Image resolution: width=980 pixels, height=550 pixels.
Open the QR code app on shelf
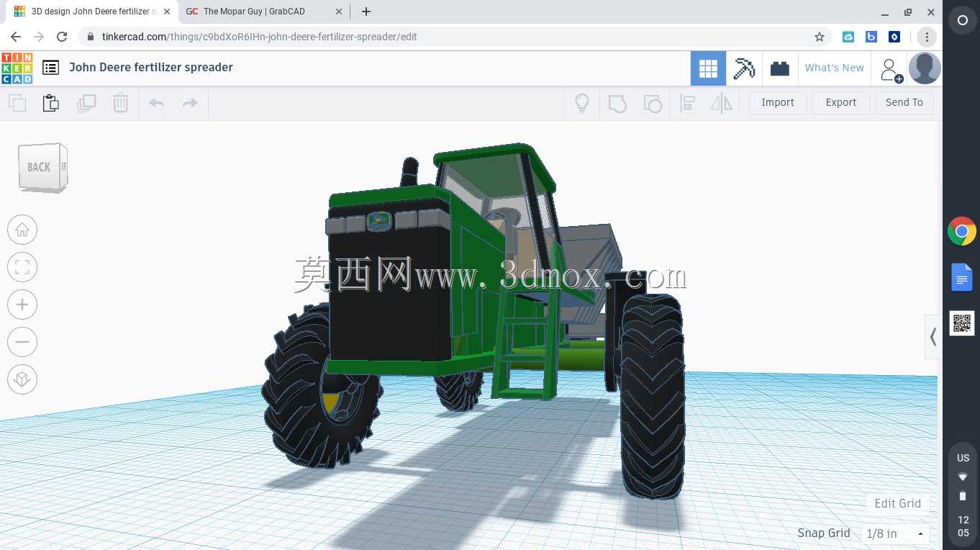[962, 323]
